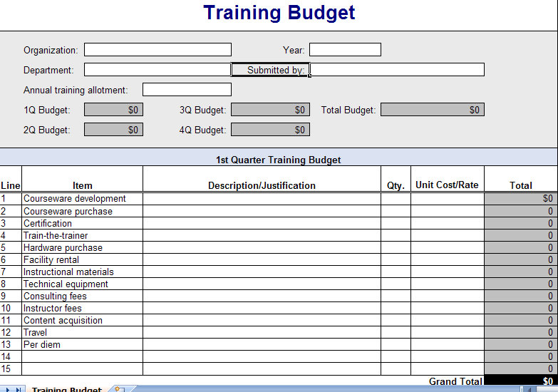
Task: Click the Year input field
Action: point(345,49)
